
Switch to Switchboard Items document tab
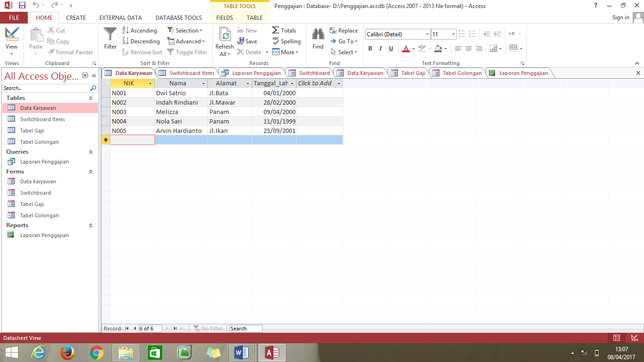point(187,73)
